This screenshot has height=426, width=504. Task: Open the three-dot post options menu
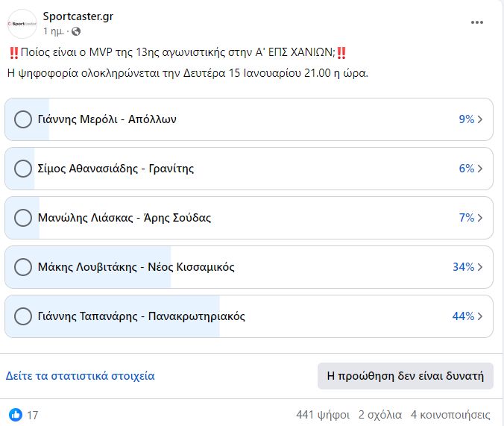[x=476, y=22]
